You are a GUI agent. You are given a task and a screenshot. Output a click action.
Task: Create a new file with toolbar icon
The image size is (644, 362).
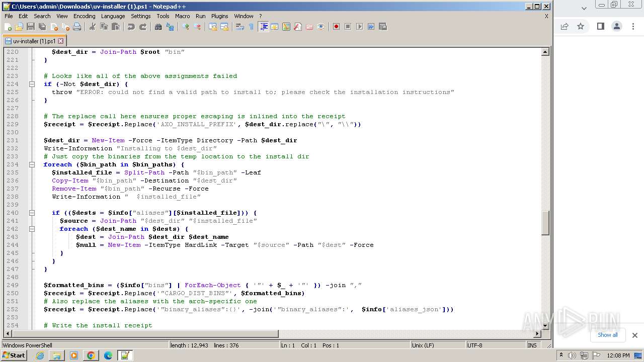[8, 27]
